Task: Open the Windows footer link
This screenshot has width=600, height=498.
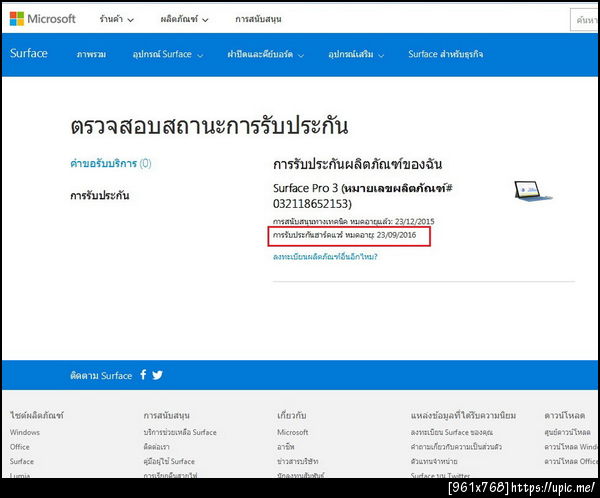Action: coord(25,432)
